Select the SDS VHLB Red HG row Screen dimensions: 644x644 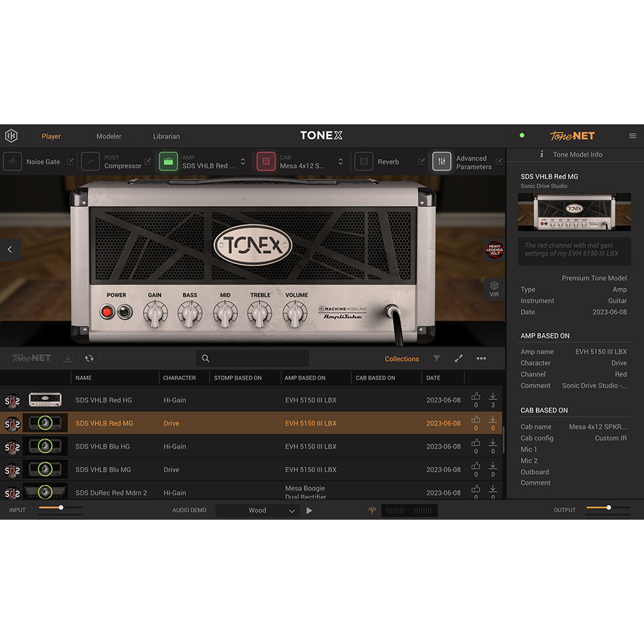click(251, 400)
